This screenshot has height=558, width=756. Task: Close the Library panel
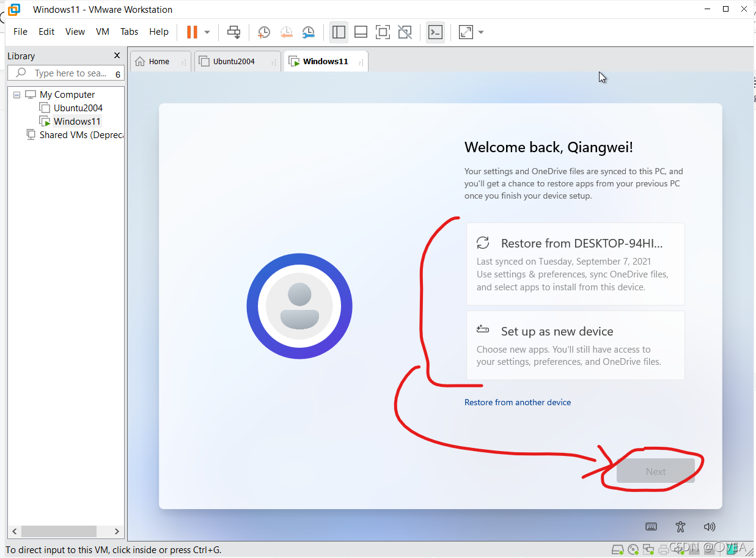(x=117, y=56)
